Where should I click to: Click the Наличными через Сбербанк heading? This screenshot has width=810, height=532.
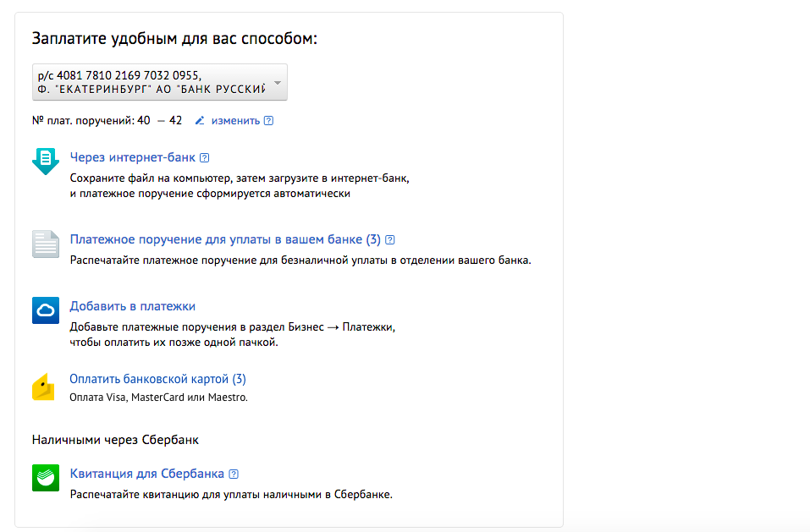tap(115, 440)
